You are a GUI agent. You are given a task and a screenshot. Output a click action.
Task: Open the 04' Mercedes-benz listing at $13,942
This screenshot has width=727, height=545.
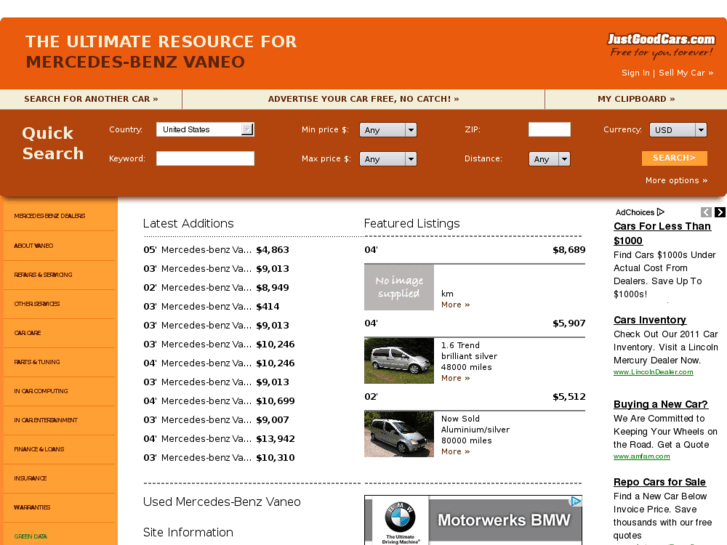(219, 439)
